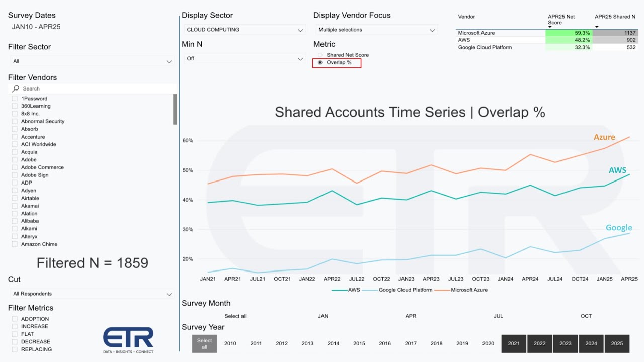
Task: Select survey year 2015
Action: click(359, 344)
